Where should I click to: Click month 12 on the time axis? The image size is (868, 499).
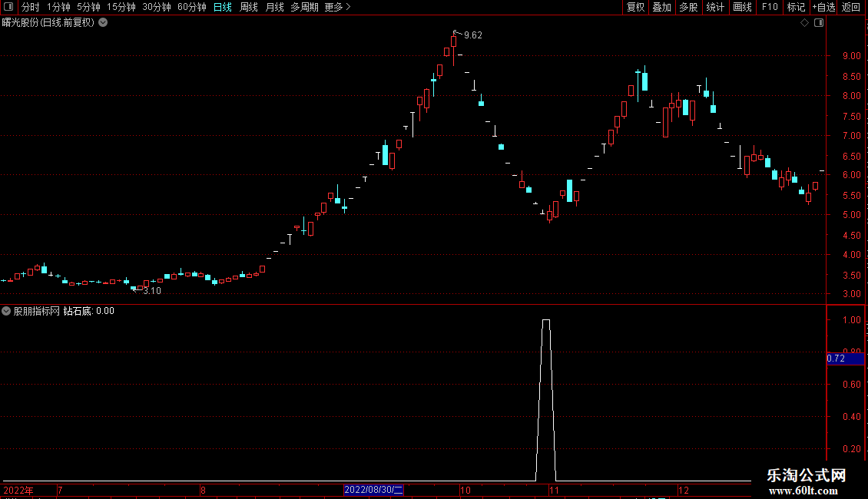pos(684,490)
